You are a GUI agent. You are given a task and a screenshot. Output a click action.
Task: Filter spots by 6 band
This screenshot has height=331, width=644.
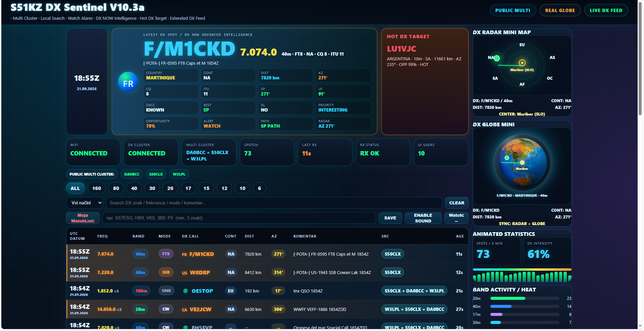260,188
